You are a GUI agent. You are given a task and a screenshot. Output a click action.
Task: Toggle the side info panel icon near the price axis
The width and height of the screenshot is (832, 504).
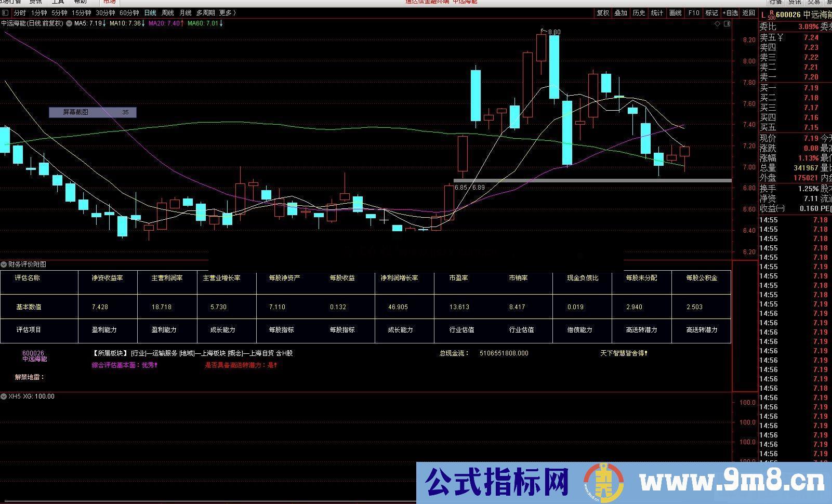coord(727,23)
